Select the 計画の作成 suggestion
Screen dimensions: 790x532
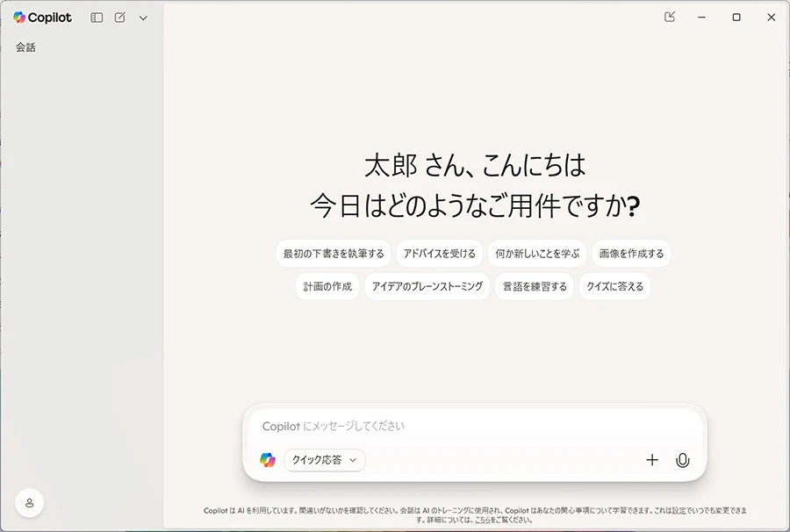327,287
